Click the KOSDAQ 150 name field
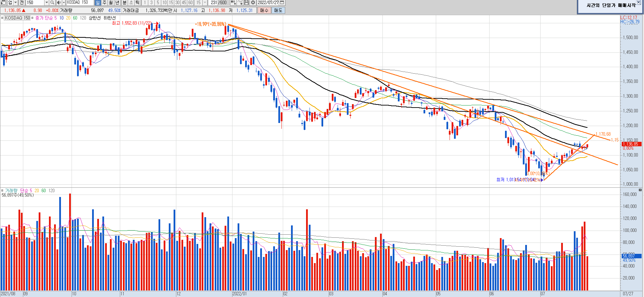 point(80,2)
